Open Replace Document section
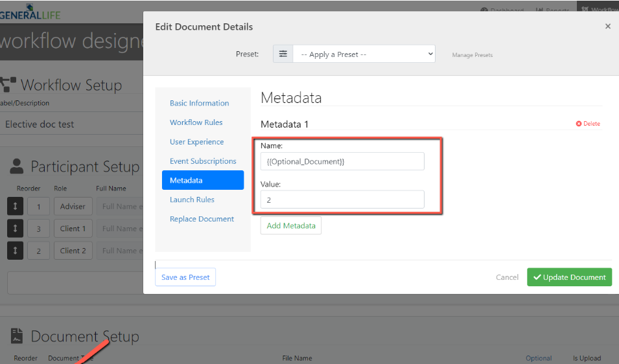619x364 pixels. pos(202,219)
